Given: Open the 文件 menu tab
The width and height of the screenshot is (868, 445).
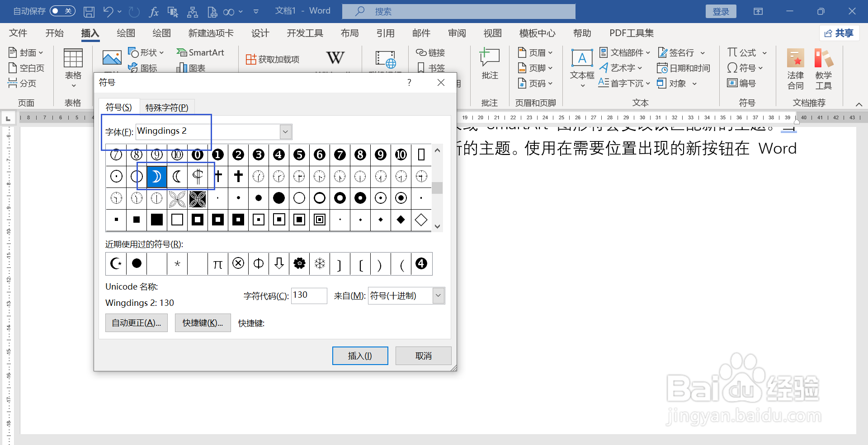Looking at the screenshot, I should coord(18,33).
